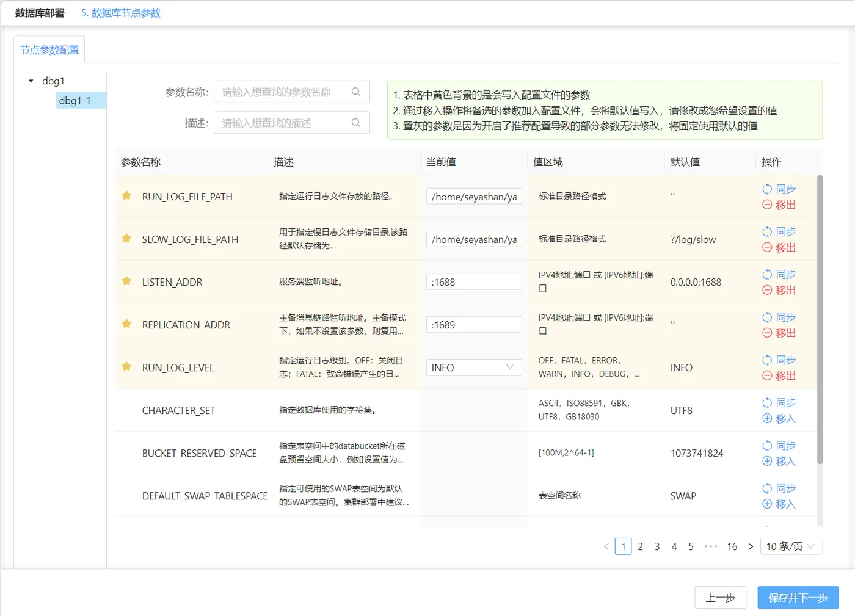Click the 上一步 button
Screen dimensions: 855x616
720,598
